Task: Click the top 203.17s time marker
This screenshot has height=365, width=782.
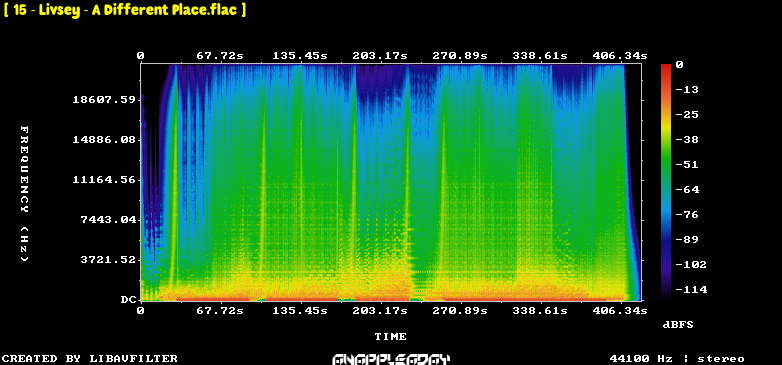Action: (380, 56)
